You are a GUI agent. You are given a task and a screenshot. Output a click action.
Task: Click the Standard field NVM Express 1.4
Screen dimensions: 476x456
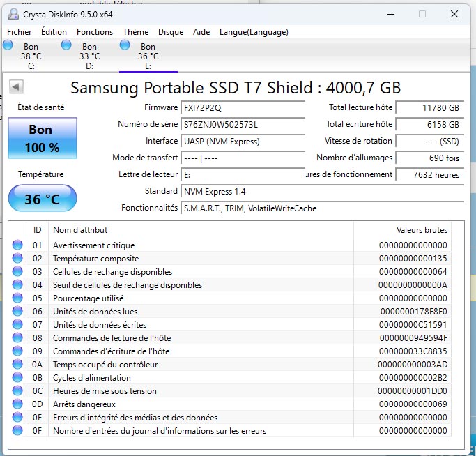click(323, 191)
